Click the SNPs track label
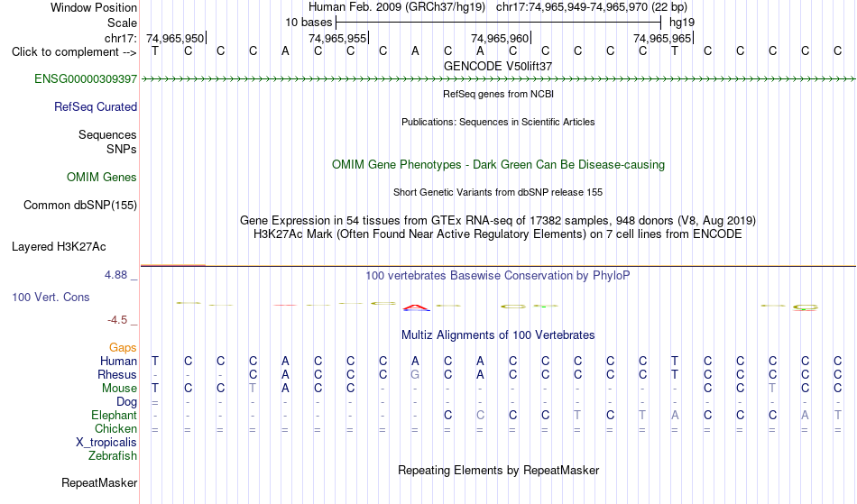Viewport: 857px width, 504px height. pyautogui.click(x=122, y=149)
